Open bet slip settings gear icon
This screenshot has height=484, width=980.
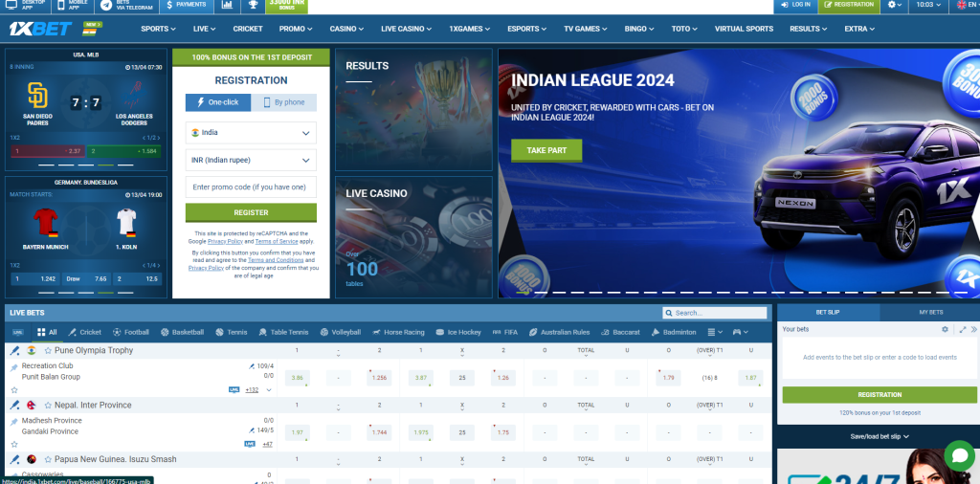(945, 329)
